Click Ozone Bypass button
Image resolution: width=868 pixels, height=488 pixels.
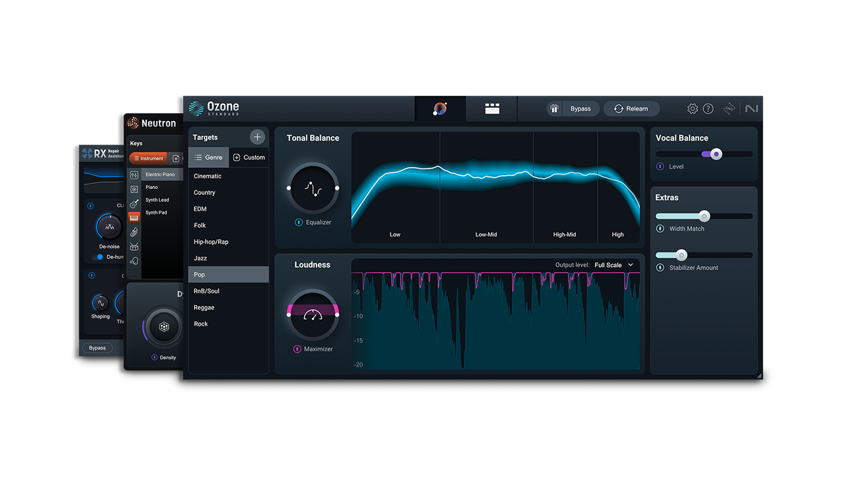580,108
